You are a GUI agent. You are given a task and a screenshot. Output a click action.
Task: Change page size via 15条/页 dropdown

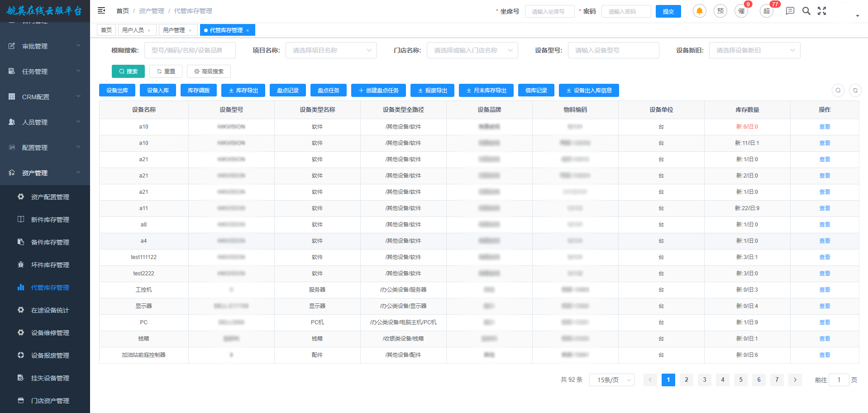tap(611, 380)
